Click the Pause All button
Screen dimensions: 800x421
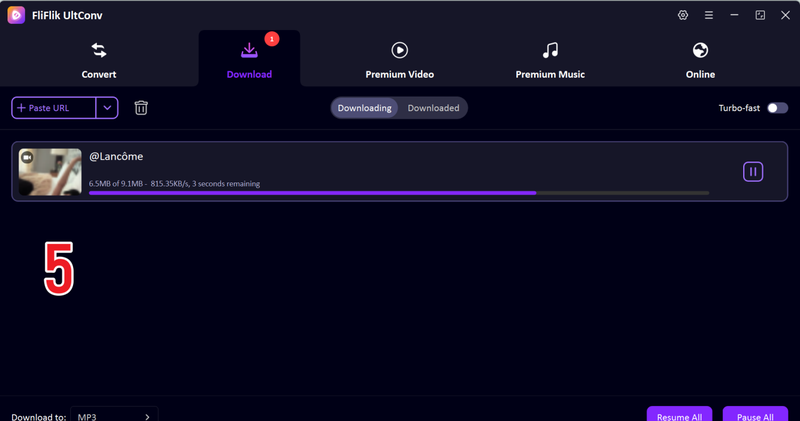pos(755,415)
